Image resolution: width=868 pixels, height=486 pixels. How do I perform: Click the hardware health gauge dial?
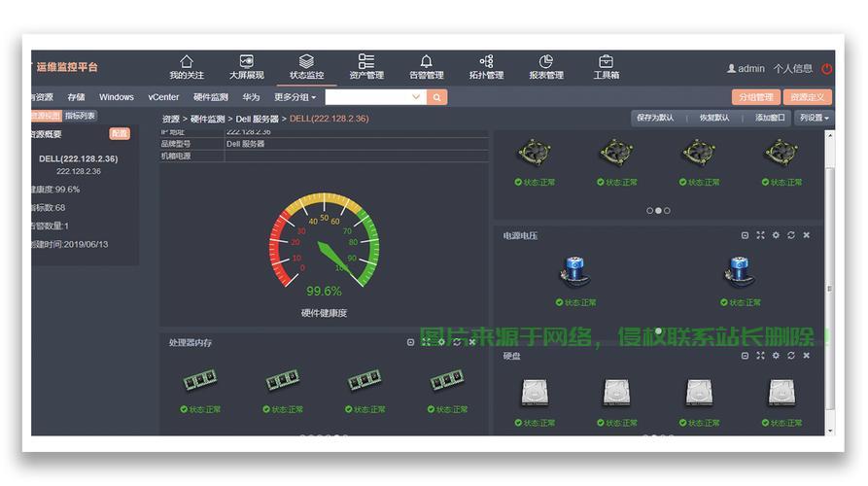point(324,241)
